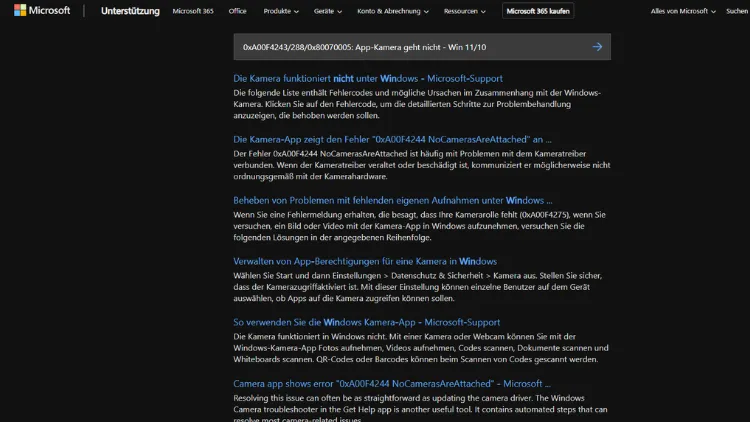Expand the Konto & Abrechnung dropdown
Image resolution: width=750 pixels, height=422 pixels.
[393, 11]
